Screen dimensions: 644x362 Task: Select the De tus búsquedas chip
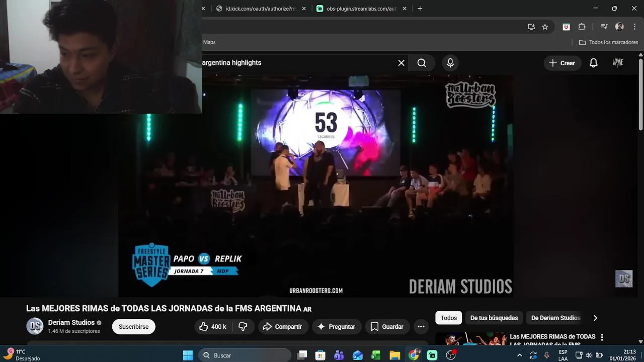[494, 318]
